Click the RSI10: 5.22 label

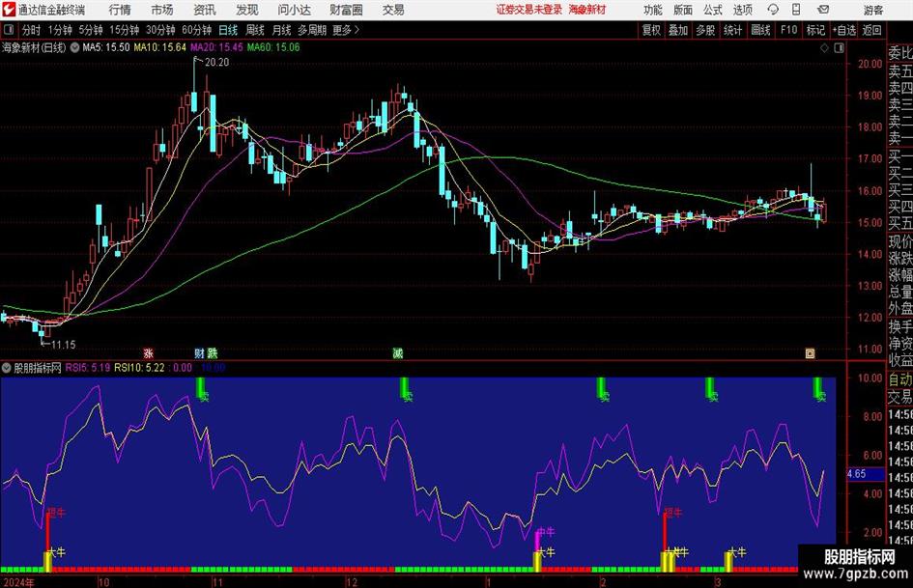coord(139,368)
